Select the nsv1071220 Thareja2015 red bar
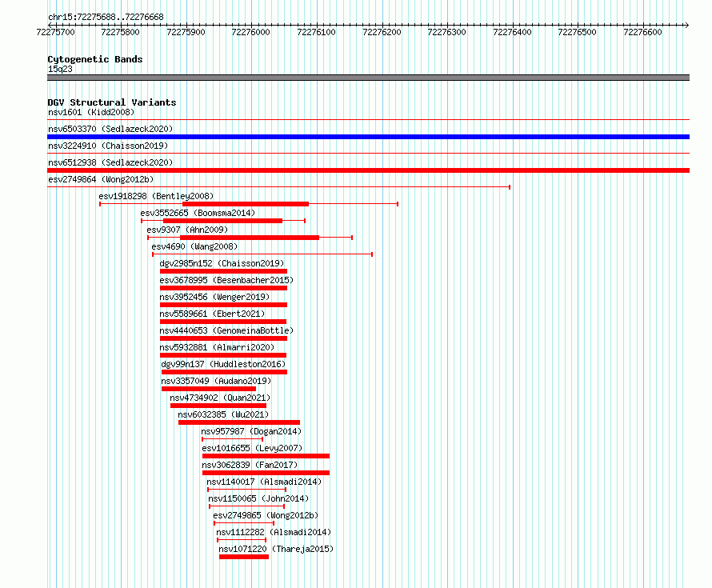 [x=244, y=557]
